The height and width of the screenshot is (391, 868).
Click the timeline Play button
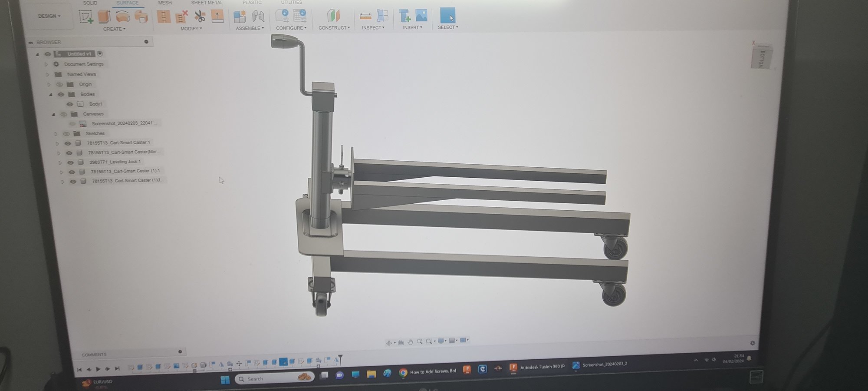[x=98, y=369]
